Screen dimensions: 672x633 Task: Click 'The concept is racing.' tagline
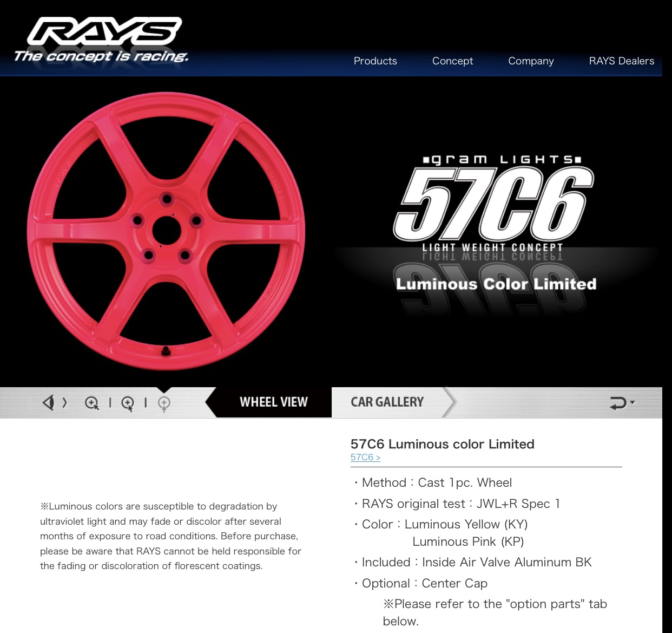click(x=101, y=56)
